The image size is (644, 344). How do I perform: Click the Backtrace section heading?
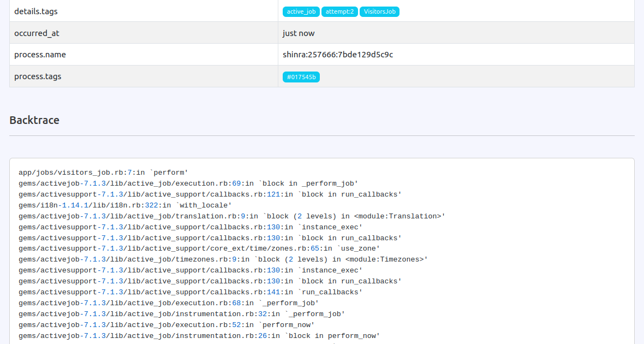pyautogui.click(x=34, y=120)
